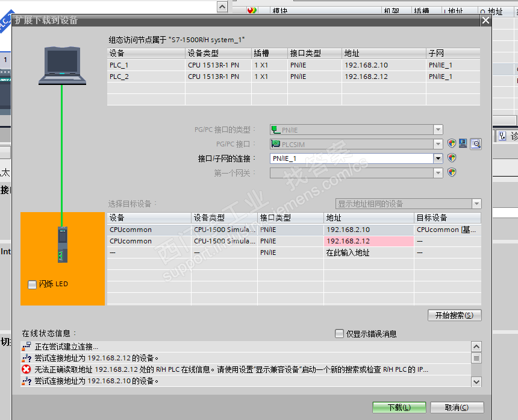Click the status icon beside 192.168.2.10 connection attempt
Viewport: 518px width, 420px height.
coord(26,381)
